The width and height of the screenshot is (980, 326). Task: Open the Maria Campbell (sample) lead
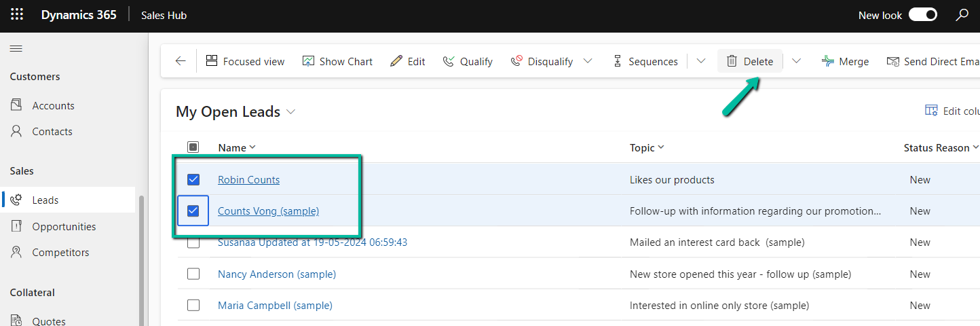275,305
